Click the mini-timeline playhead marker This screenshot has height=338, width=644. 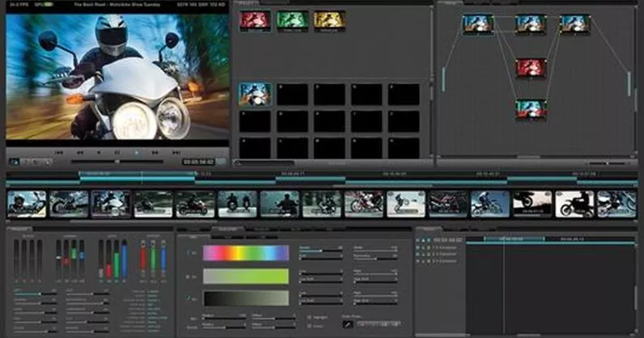coord(142,178)
